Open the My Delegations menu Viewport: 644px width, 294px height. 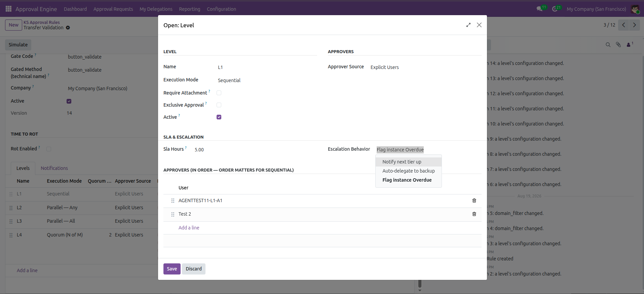(x=156, y=9)
